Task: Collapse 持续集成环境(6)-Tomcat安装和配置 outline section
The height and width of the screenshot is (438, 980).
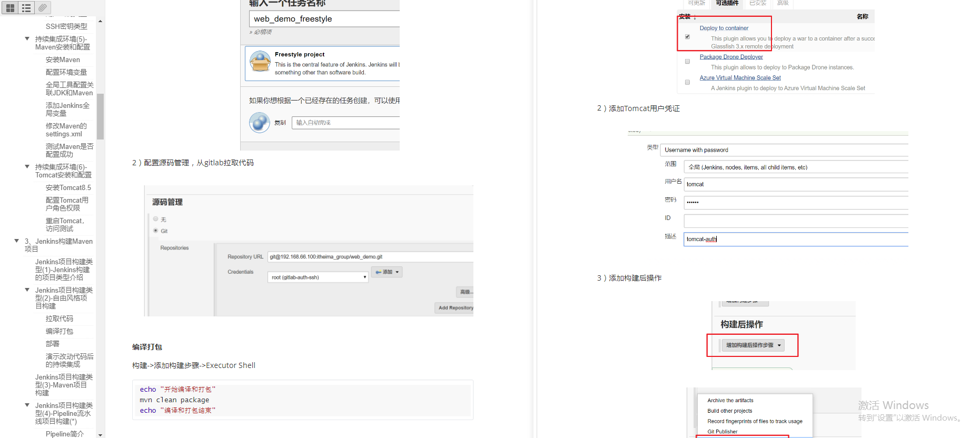Action: coord(27,166)
